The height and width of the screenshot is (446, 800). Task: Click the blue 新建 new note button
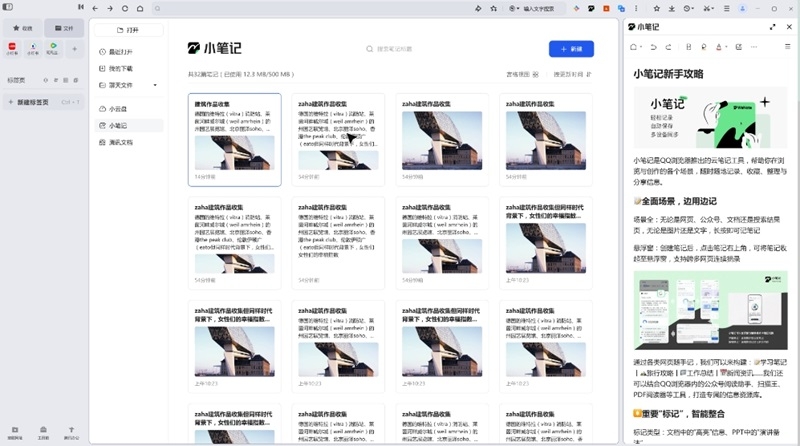tap(571, 49)
